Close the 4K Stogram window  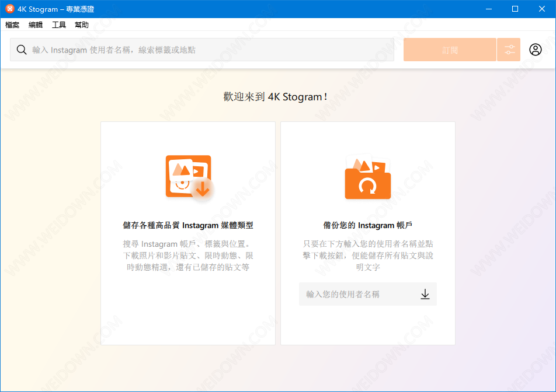(542, 9)
